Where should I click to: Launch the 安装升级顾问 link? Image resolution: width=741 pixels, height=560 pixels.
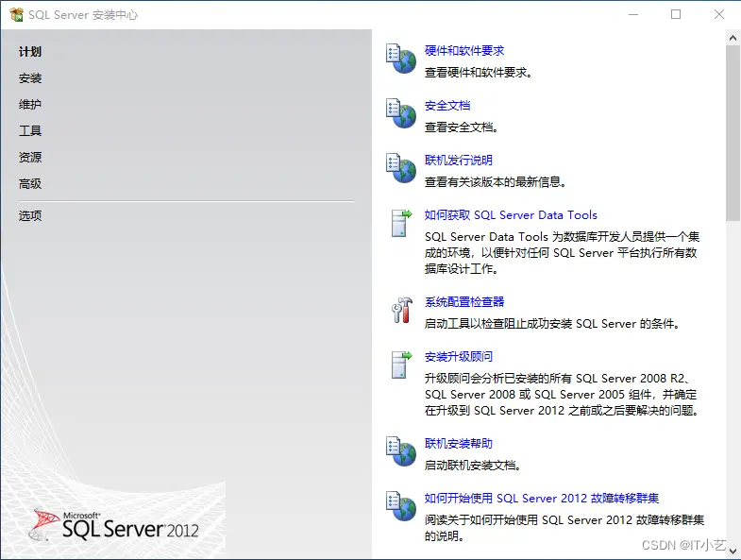(x=459, y=357)
